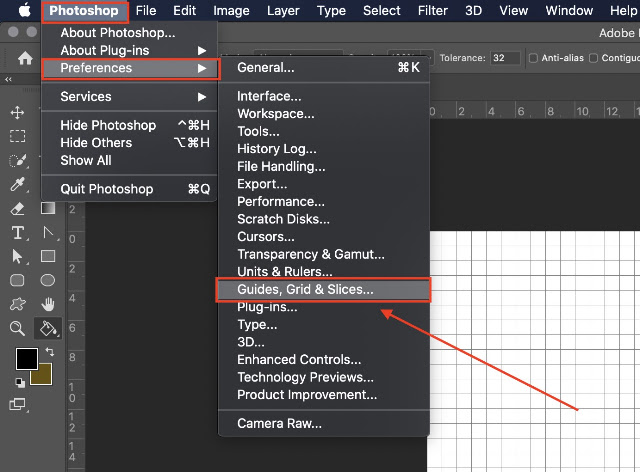Select the Move tool
640x472 pixels.
click(17, 112)
